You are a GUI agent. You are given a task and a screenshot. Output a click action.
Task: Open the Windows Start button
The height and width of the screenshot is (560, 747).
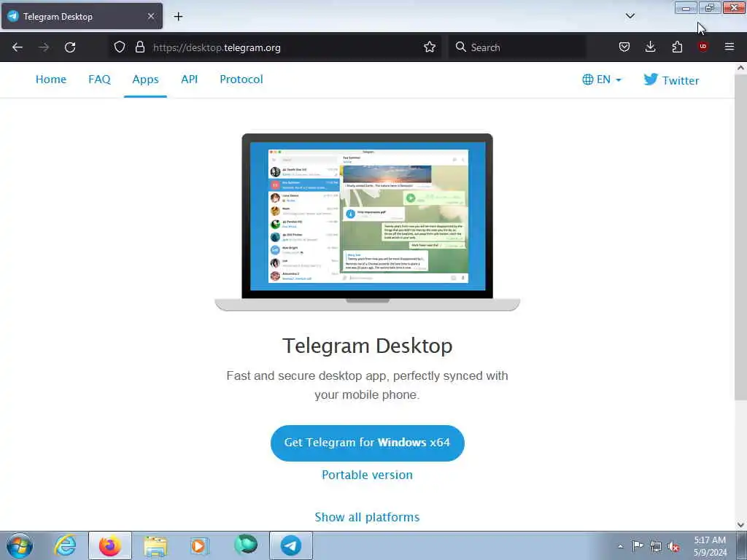[x=20, y=545]
